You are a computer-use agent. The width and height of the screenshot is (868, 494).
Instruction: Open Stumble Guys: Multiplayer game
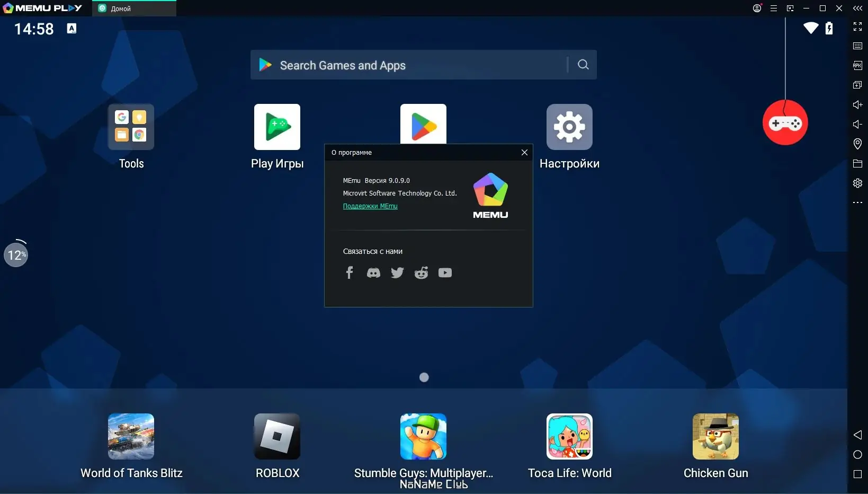click(423, 436)
